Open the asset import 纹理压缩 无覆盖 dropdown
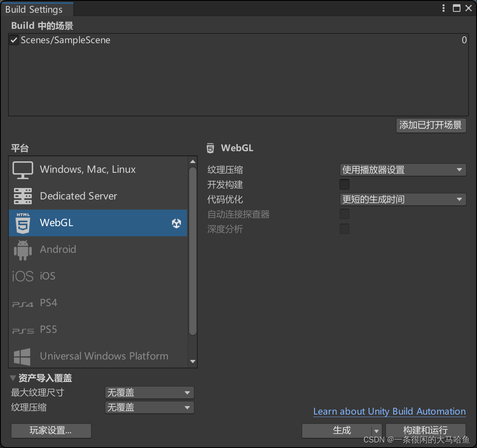The height and width of the screenshot is (448, 477). click(x=149, y=407)
